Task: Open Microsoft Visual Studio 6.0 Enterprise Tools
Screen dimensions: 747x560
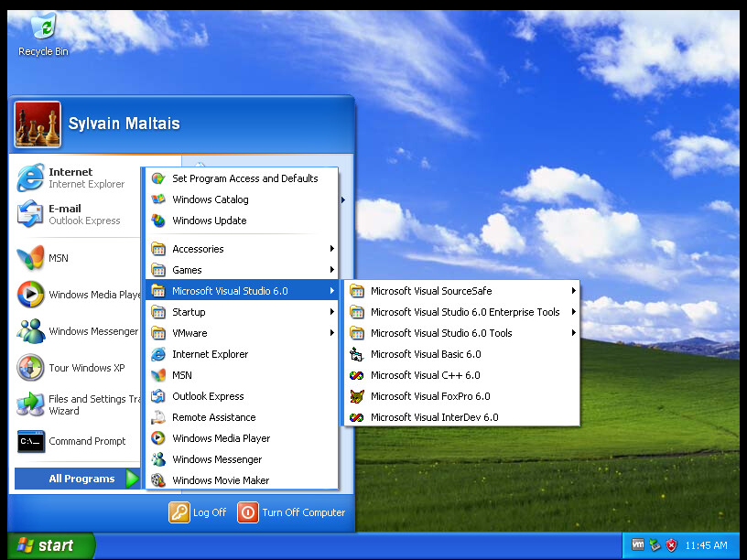Action: click(464, 312)
